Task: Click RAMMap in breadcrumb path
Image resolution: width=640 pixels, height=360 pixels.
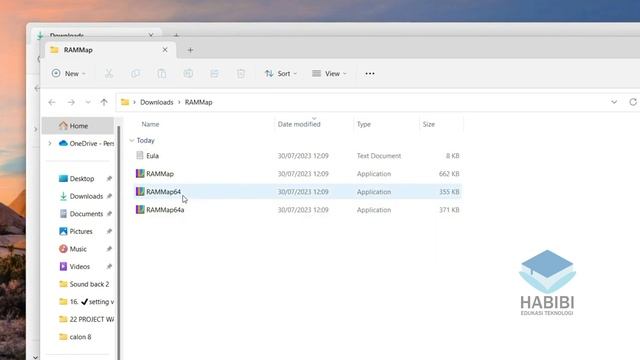Action: click(x=198, y=102)
